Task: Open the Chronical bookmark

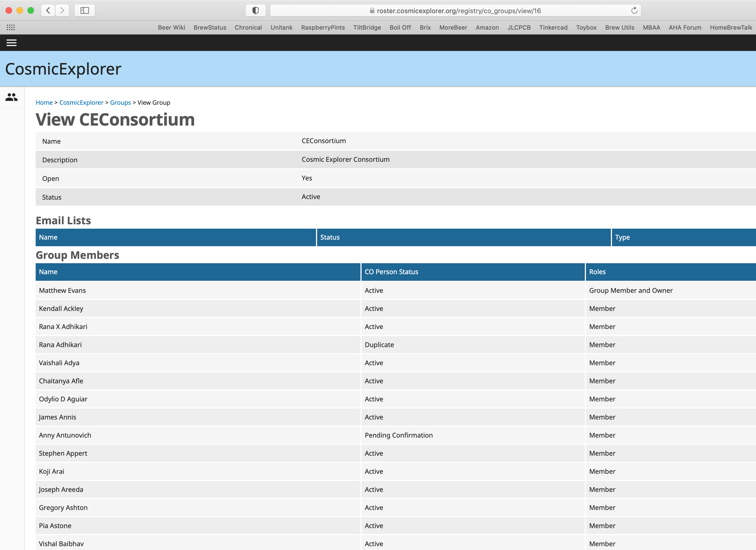Action: [248, 27]
